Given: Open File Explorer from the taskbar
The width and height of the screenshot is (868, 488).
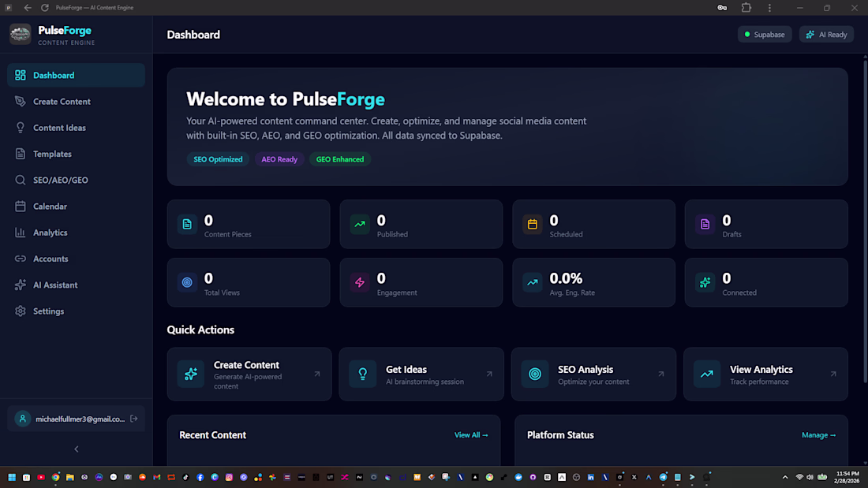Looking at the screenshot, I should (69, 477).
